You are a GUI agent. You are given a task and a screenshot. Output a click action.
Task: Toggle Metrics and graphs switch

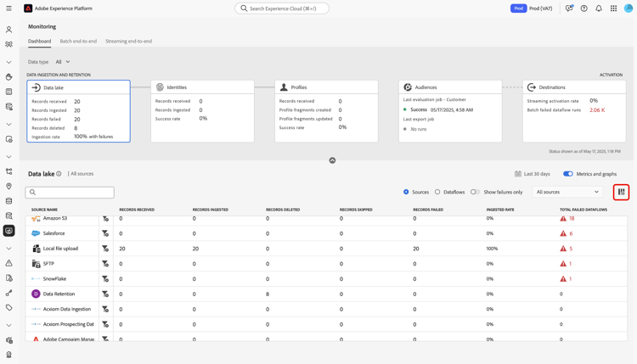(567, 174)
